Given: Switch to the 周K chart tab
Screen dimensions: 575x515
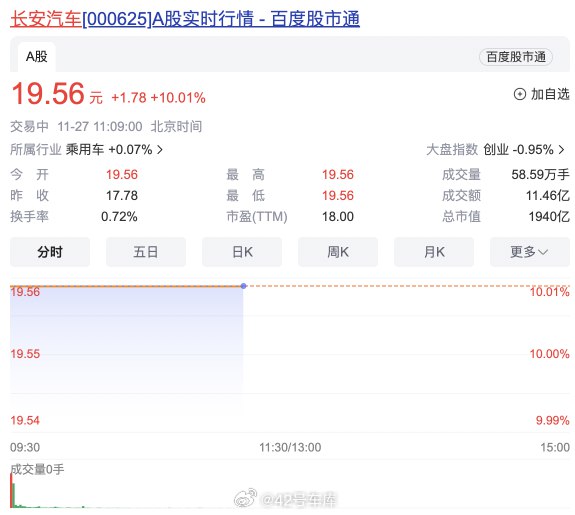Looking at the screenshot, I should click(338, 252).
